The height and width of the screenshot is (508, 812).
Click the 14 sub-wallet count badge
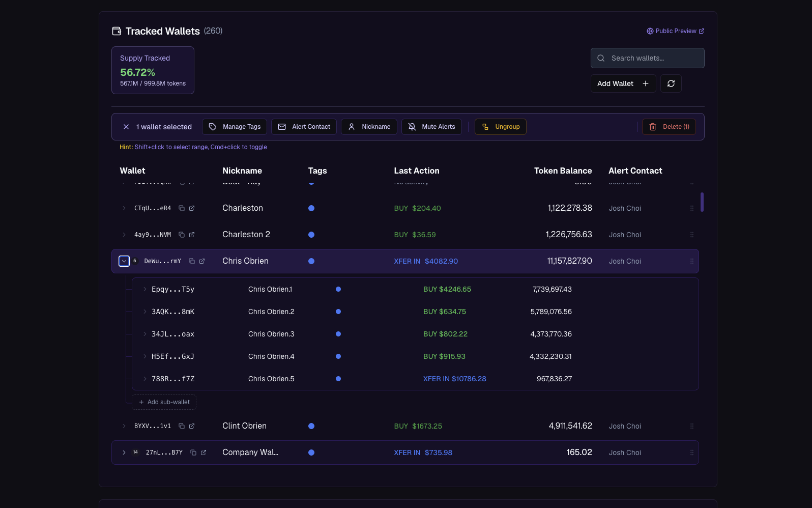pos(135,452)
